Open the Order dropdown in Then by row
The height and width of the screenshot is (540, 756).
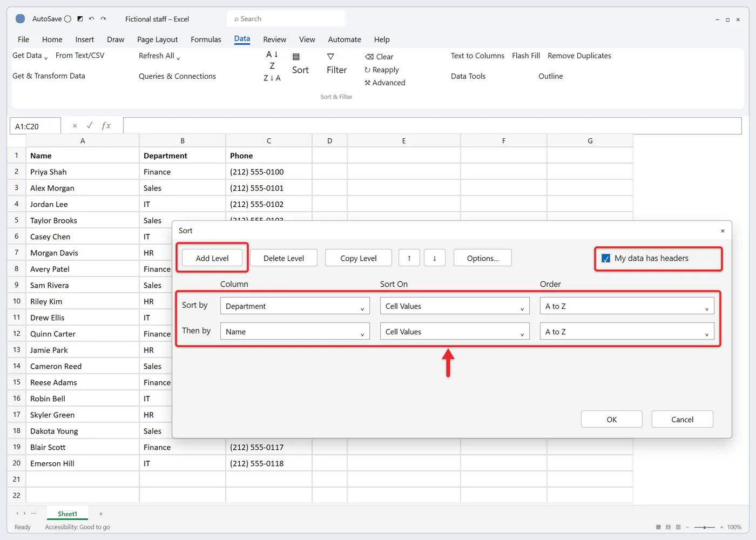(627, 332)
